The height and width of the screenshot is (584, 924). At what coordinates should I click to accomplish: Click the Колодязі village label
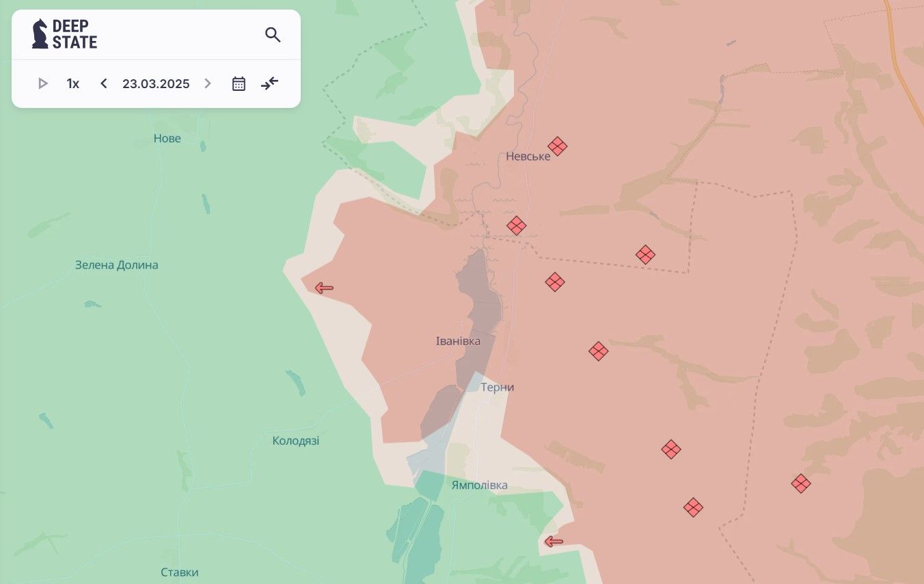[295, 441]
